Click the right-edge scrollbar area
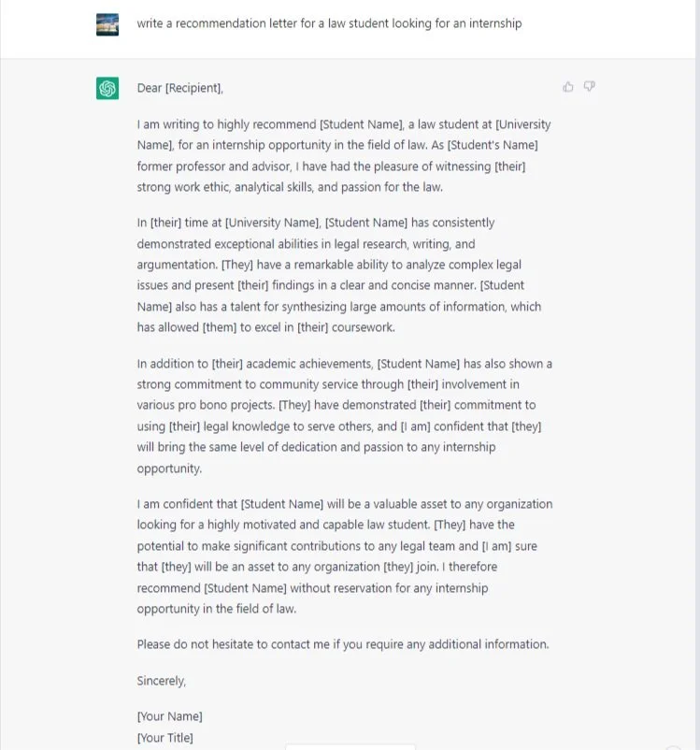The width and height of the screenshot is (700, 750). 696,374
